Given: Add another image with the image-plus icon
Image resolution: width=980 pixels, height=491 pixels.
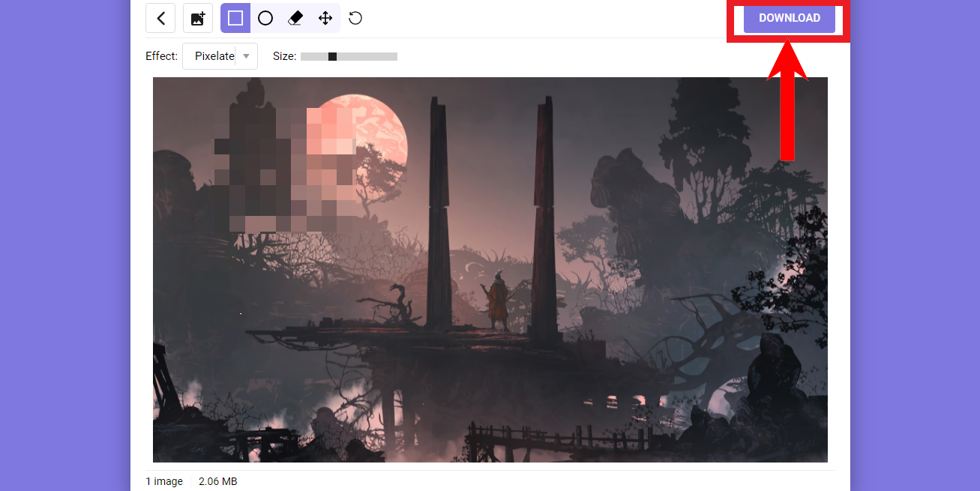Looking at the screenshot, I should (x=198, y=18).
